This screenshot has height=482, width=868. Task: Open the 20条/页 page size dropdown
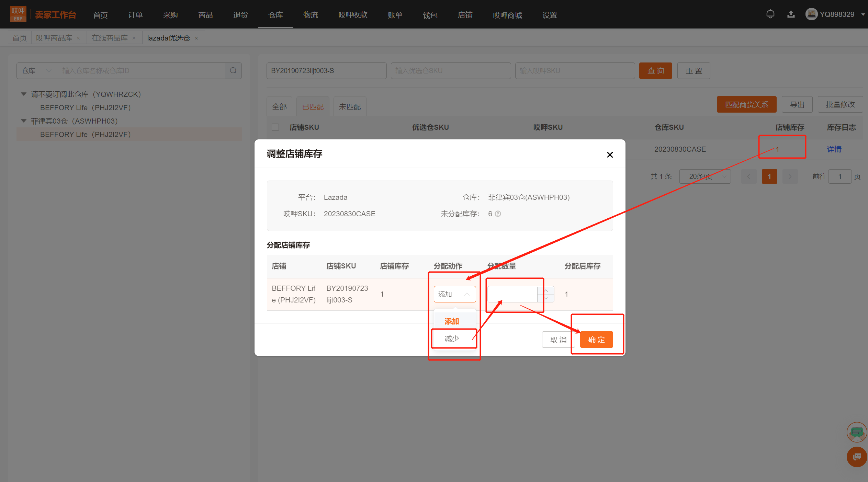(705, 176)
